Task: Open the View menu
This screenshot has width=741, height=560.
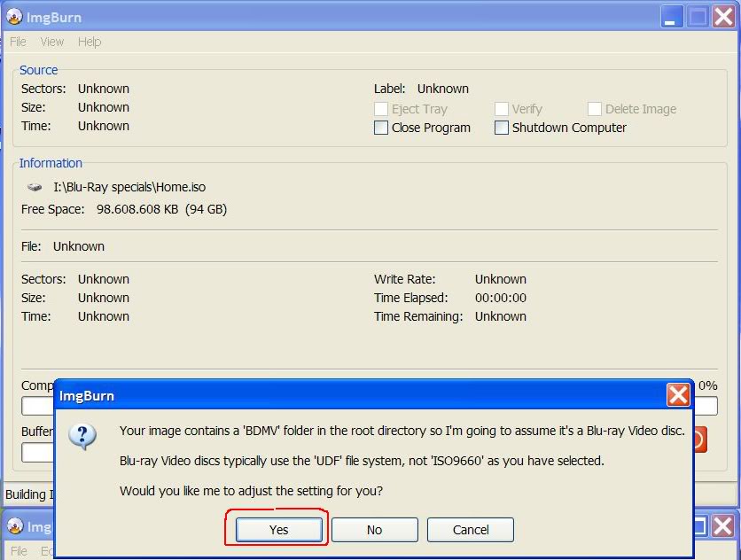Action: 52,42
